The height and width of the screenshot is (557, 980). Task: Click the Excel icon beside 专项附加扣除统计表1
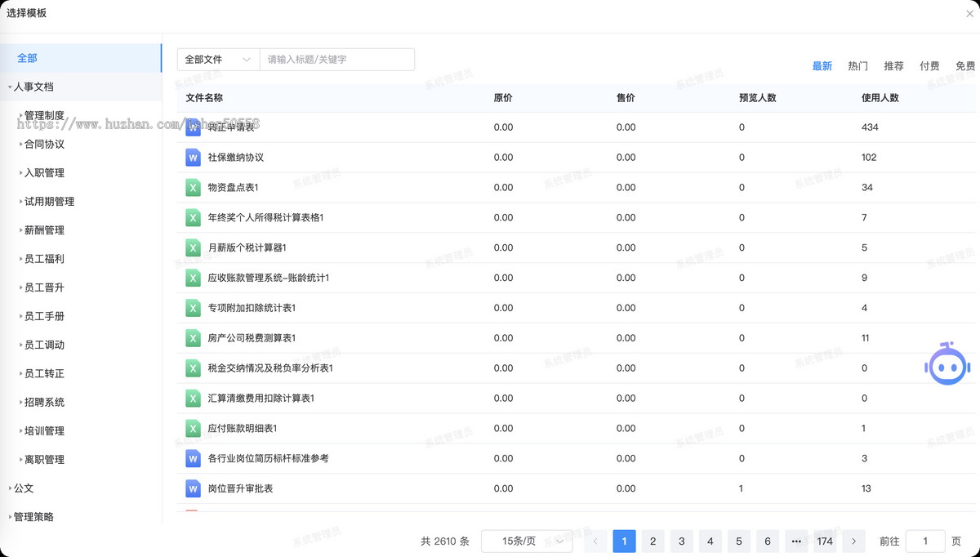click(194, 308)
